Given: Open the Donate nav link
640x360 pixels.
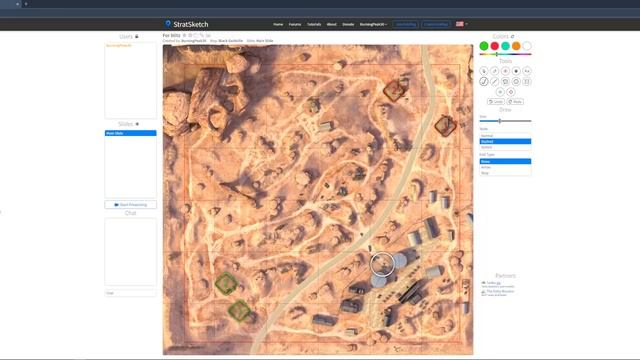Looking at the screenshot, I should (348, 24).
